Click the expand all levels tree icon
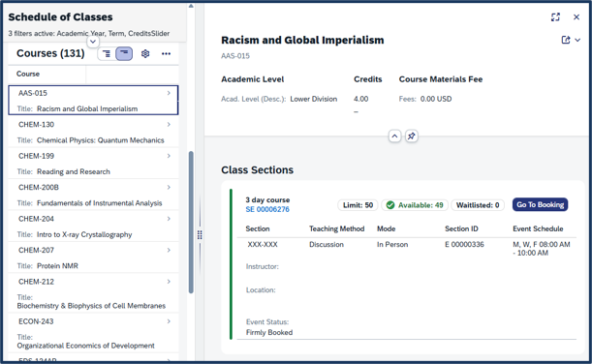This screenshot has width=592, height=364. [107, 54]
